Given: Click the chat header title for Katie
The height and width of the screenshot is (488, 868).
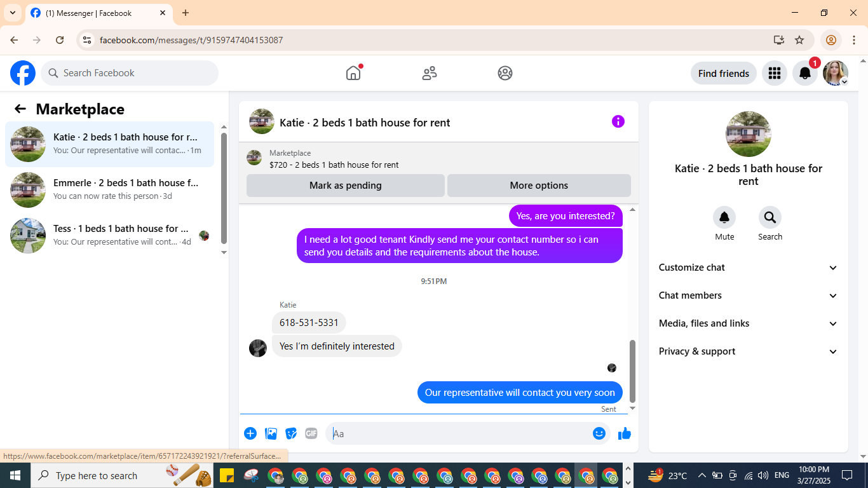Looking at the screenshot, I should 365,123.
